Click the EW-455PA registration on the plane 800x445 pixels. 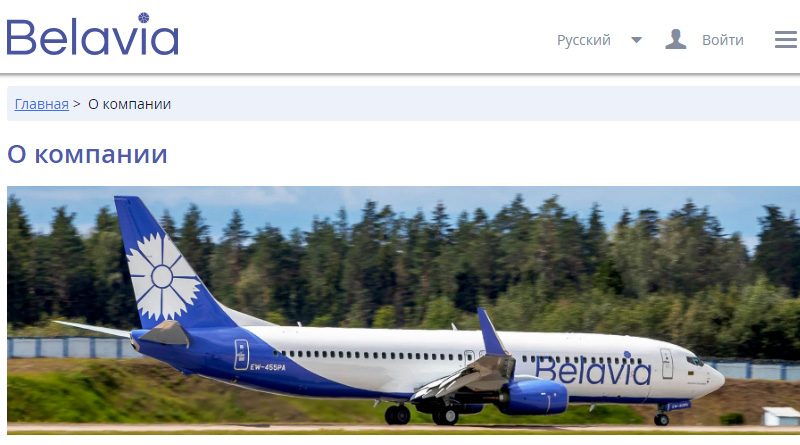pyautogui.click(x=267, y=367)
